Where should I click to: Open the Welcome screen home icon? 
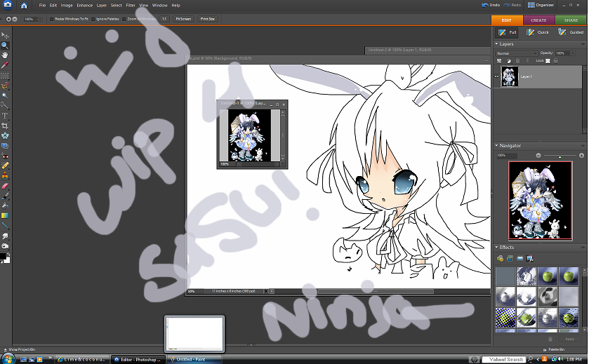pyautogui.click(x=24, y=5)
